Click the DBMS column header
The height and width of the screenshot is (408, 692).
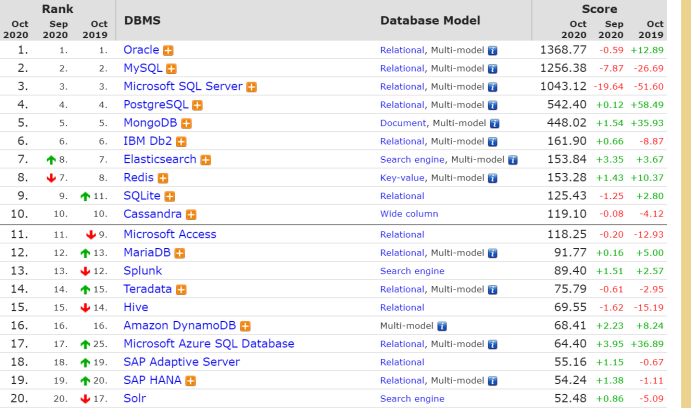[x=142, y=21]
